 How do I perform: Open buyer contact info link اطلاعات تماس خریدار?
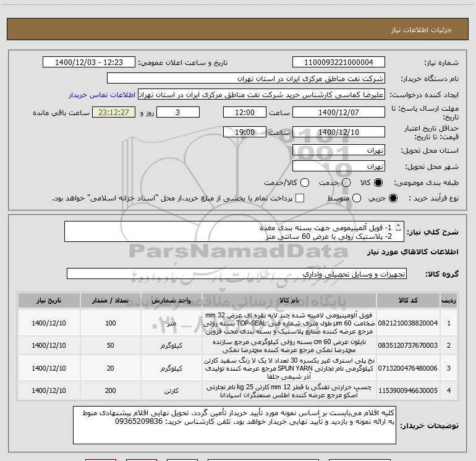point(102,95)
